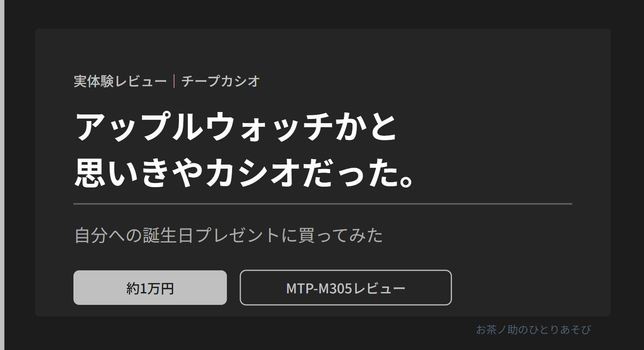Viewport: 644px width, 350px height.
Task: Click the 約1万円 filled button
Action: 150,288
